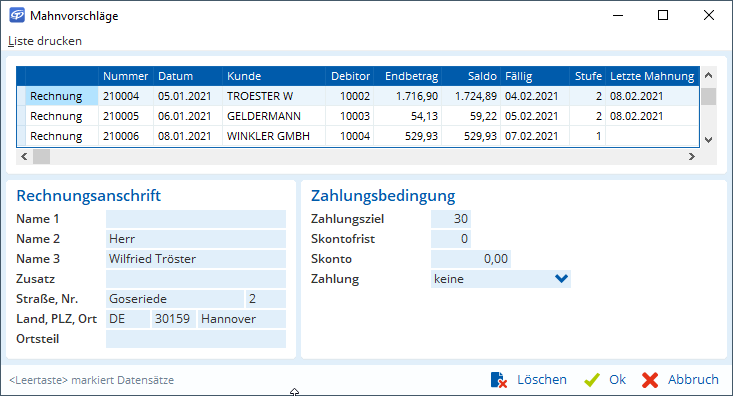Image resolution: width=733 pixels, height=396 pixels.
Task: Click the green Ok checkmark icon
Action: [x=592, y=380]
